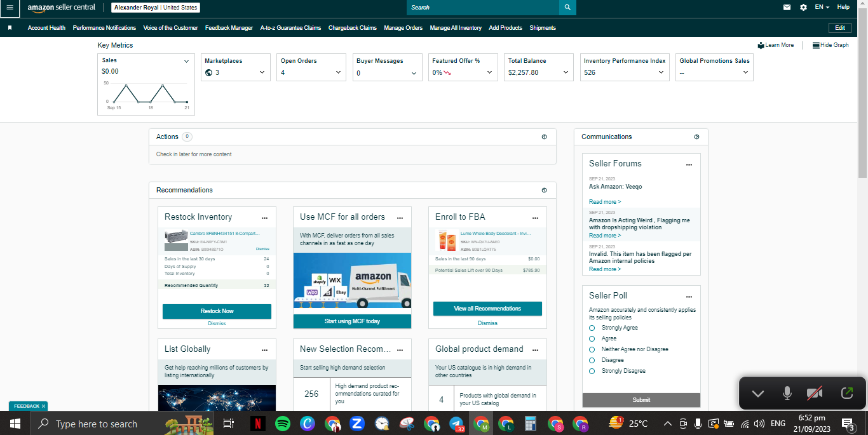This screenshot has height=435, width=868.
Task: Expand the Open Orders dropdown
Action: click(338, 72)
